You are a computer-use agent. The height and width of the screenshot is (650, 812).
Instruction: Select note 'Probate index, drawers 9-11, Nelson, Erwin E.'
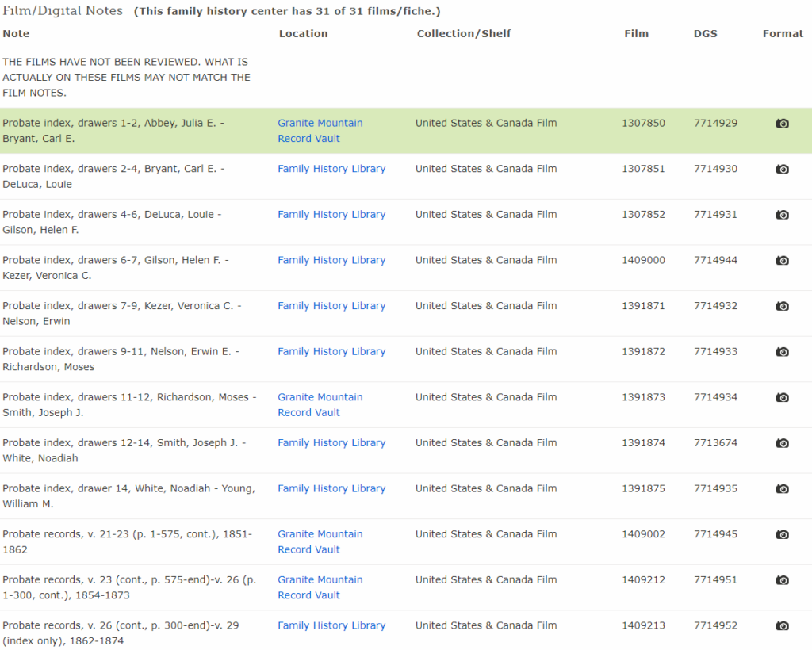pos(121,359)
